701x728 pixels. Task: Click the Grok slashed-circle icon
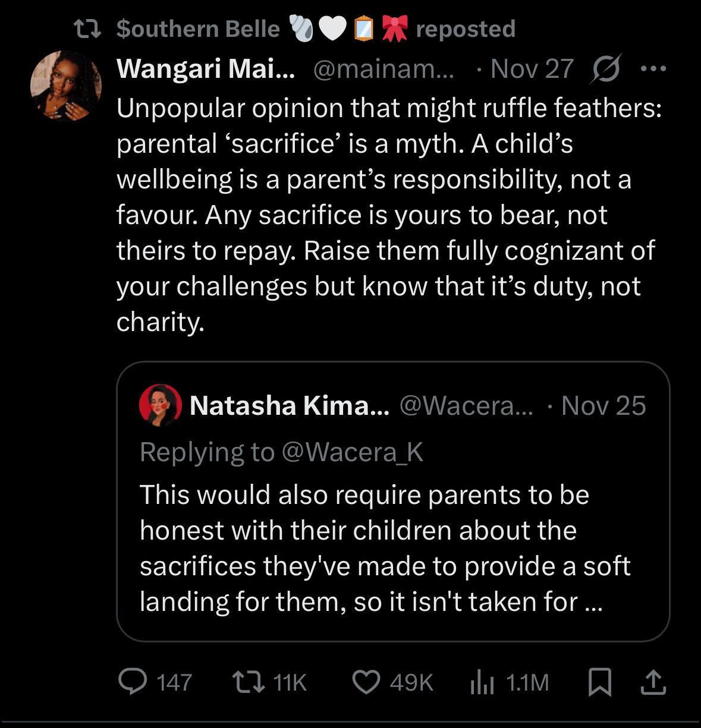tap(606, 69)
